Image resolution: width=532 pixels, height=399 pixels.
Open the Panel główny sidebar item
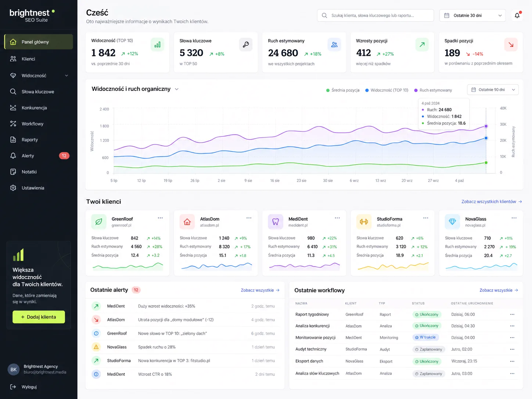pyautogui.click(x=39, y=42)
